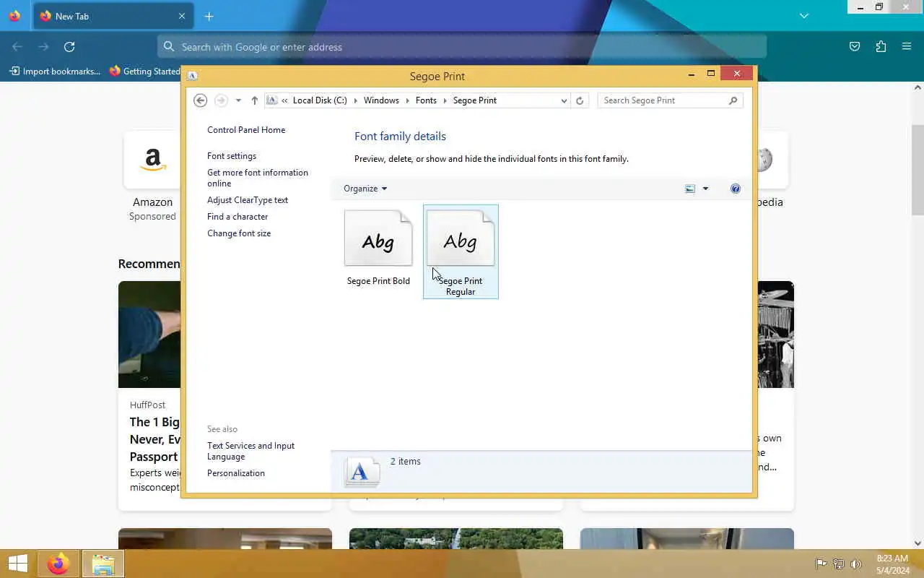This screenshot has height=578, width=924.
Task: Click the change view icon
Action: [690, 189]
